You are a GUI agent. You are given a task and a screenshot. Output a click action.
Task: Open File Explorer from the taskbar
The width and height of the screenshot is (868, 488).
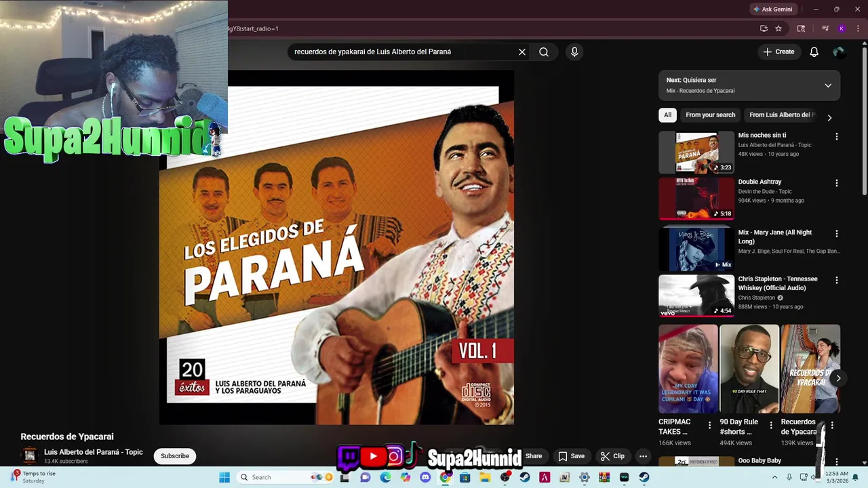(x=485, y=477)
